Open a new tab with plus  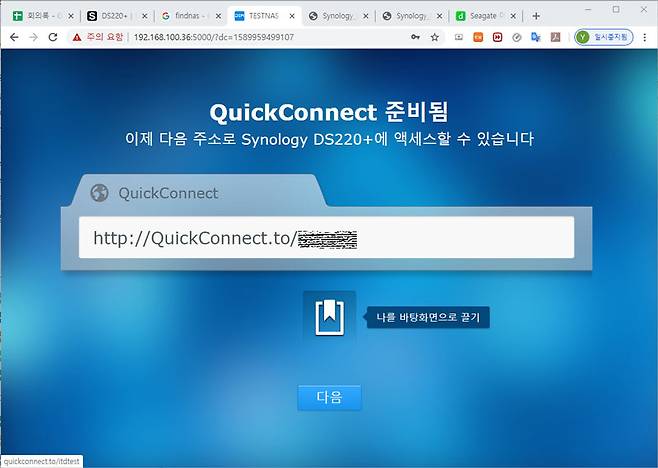click(x=536, y=16)
